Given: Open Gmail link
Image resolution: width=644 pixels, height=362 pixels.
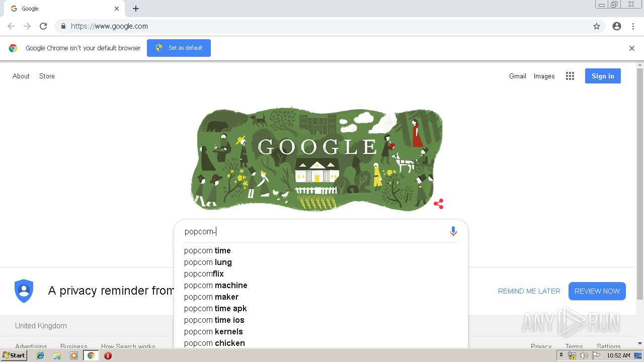Looking at the screenshot, I should (x=518, y=76).
